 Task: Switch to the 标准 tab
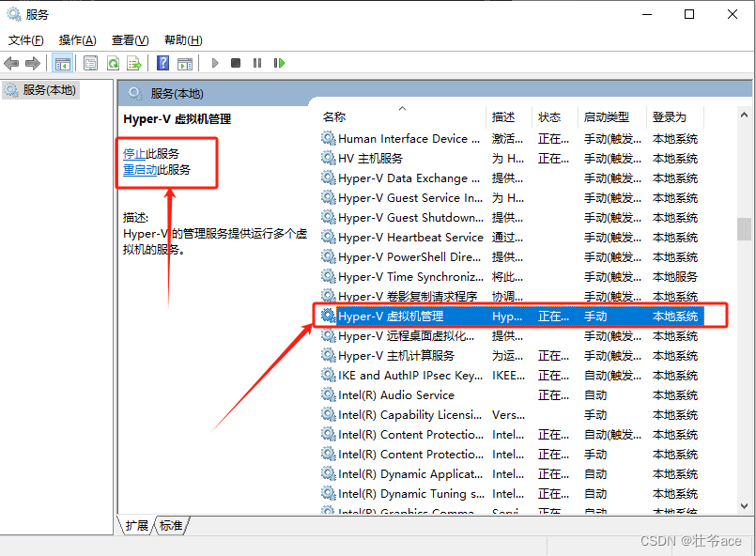point(171,526)
